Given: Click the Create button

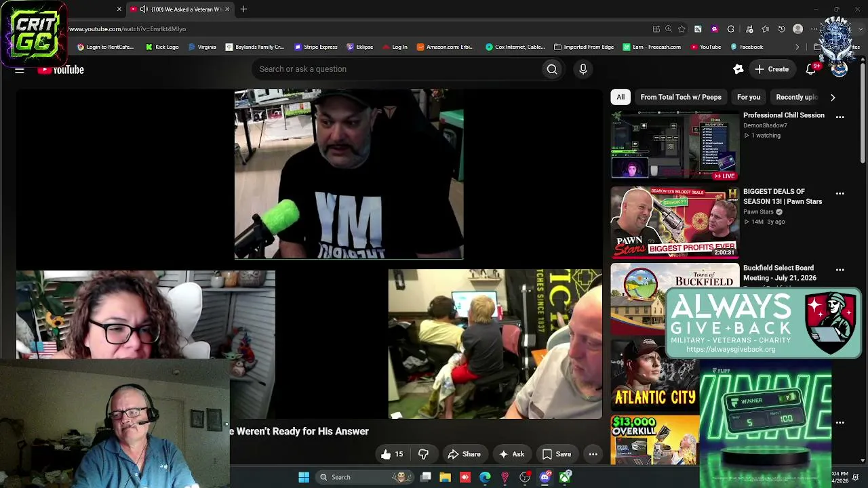Looking at the screenshot, I should (772, 69).
